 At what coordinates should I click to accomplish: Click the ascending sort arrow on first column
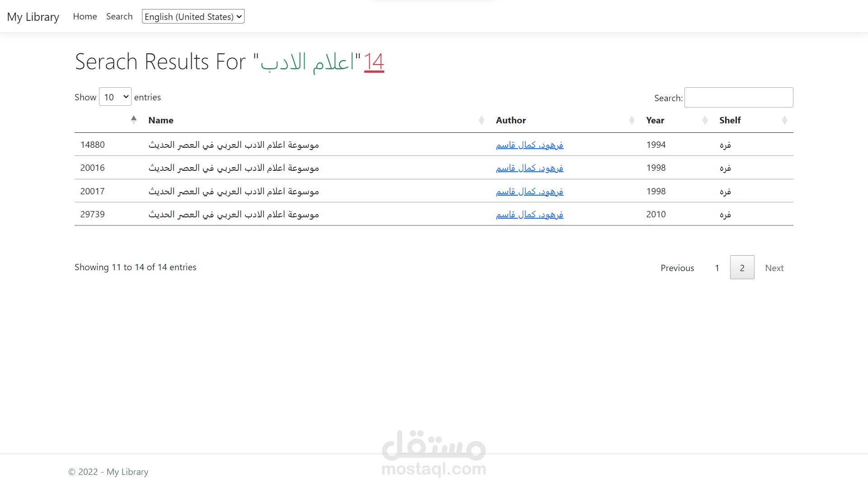click(134, 119)
